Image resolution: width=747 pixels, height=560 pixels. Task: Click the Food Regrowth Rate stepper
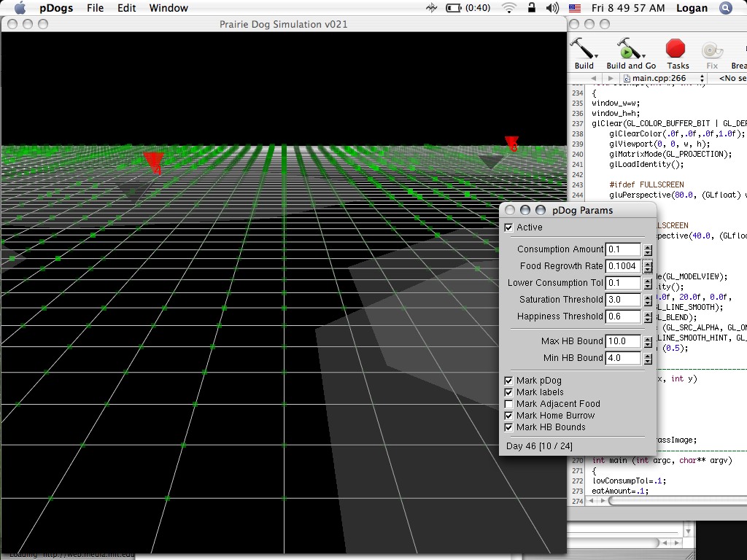click(x=648, y=266)
